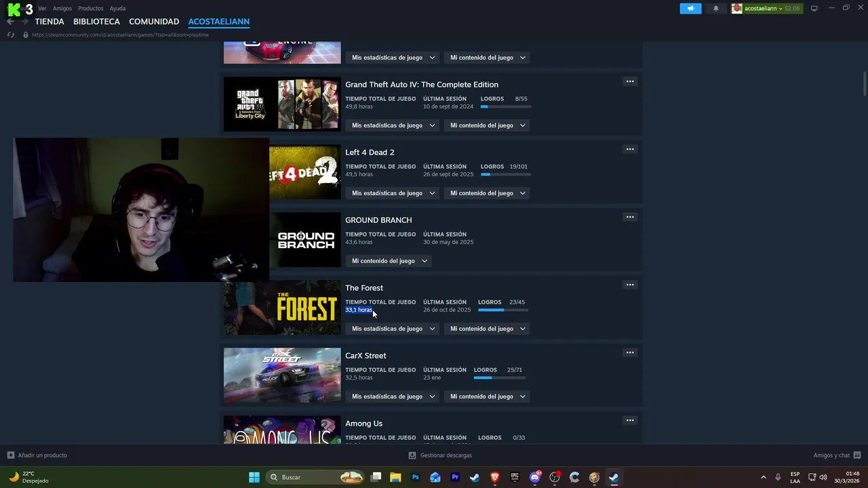Click the downloads icon beside Gestionar descargas
The height and width of the screenshot is (488, 868).
pyautogui.click(x=412, y=455)
